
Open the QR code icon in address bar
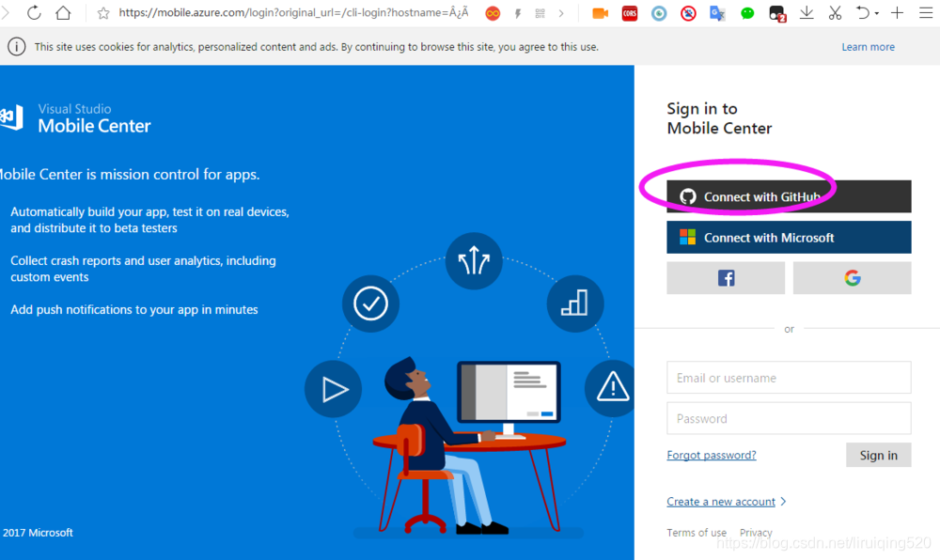pos(540,13)
